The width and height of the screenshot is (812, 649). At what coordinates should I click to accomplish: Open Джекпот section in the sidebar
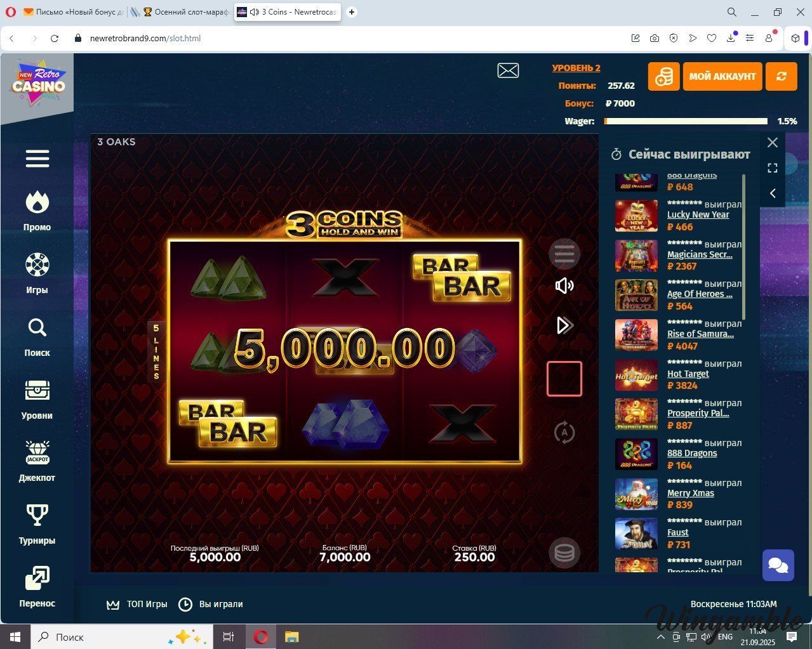(37, 461)
